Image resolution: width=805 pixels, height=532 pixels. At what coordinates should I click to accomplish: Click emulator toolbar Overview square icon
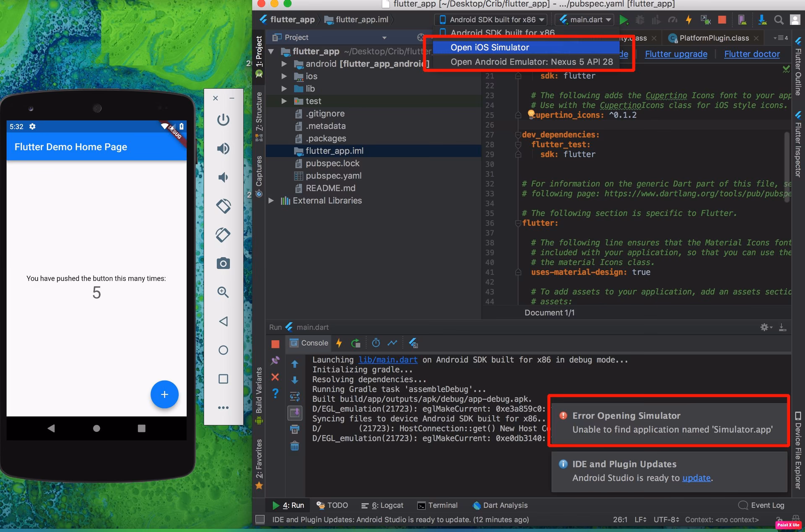[223, 379]
